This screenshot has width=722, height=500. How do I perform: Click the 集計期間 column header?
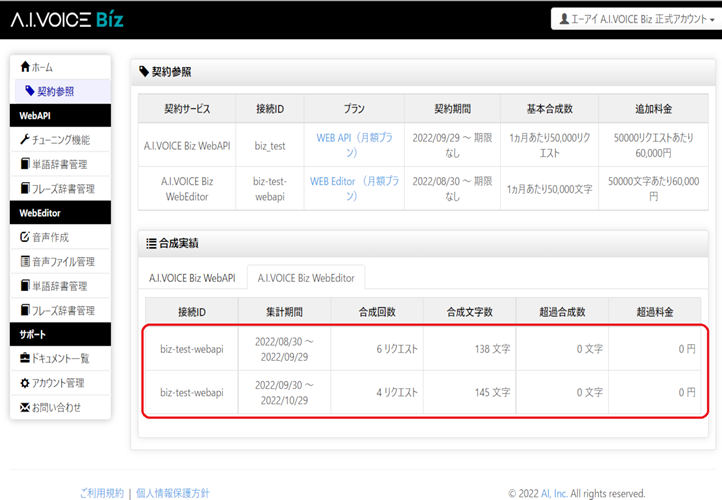coord(284,312)
